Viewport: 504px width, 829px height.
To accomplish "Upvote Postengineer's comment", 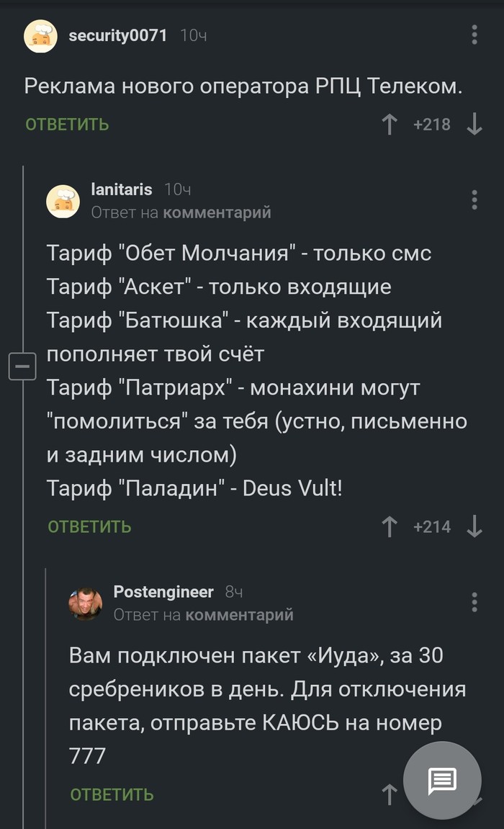I will pyautogui.click(x=390, y=794).
